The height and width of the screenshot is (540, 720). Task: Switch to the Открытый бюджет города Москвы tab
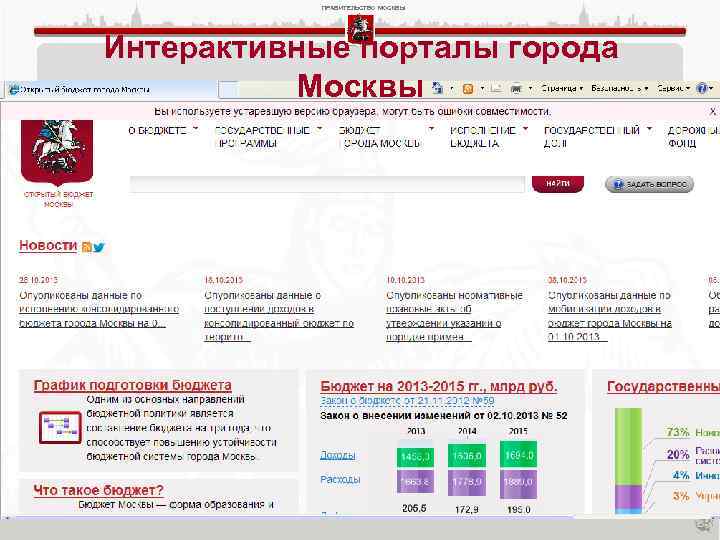pyautogui.click(x=110, y=90)
